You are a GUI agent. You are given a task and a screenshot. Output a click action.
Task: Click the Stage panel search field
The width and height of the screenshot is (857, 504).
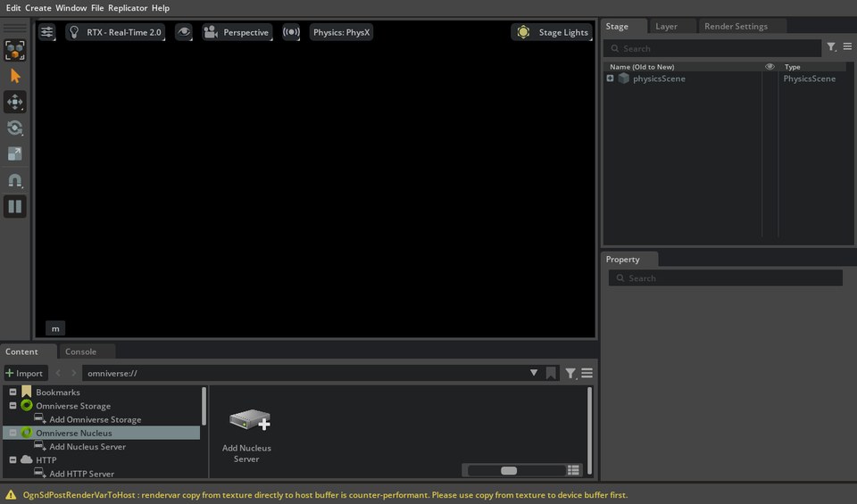[x=712, y=48]
